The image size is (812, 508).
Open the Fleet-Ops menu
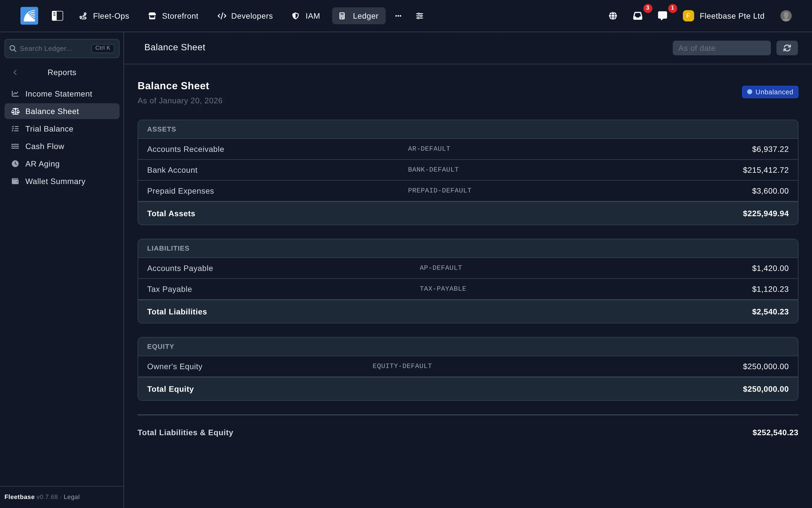104,16
